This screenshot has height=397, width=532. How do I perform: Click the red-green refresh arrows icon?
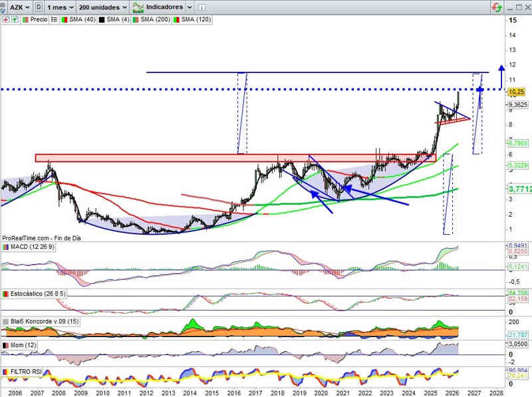(x=497, y=7)
